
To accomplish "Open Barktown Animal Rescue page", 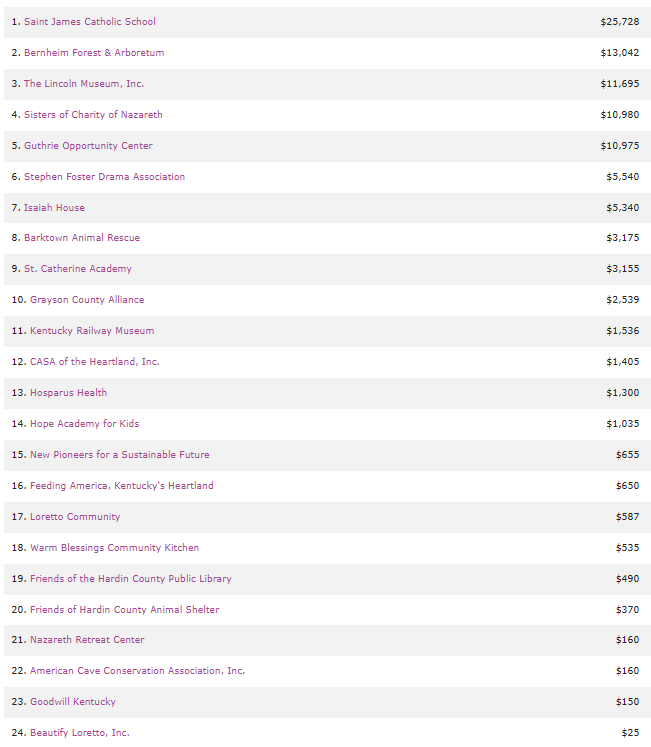I will [82, 238].
